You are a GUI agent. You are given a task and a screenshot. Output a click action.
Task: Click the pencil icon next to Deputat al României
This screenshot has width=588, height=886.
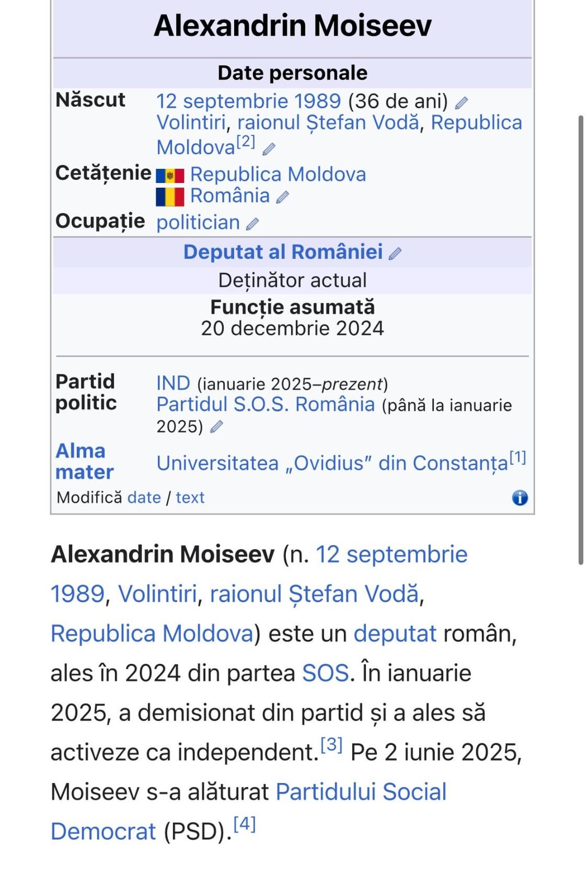pyautogui.click(x=395, y=253)
